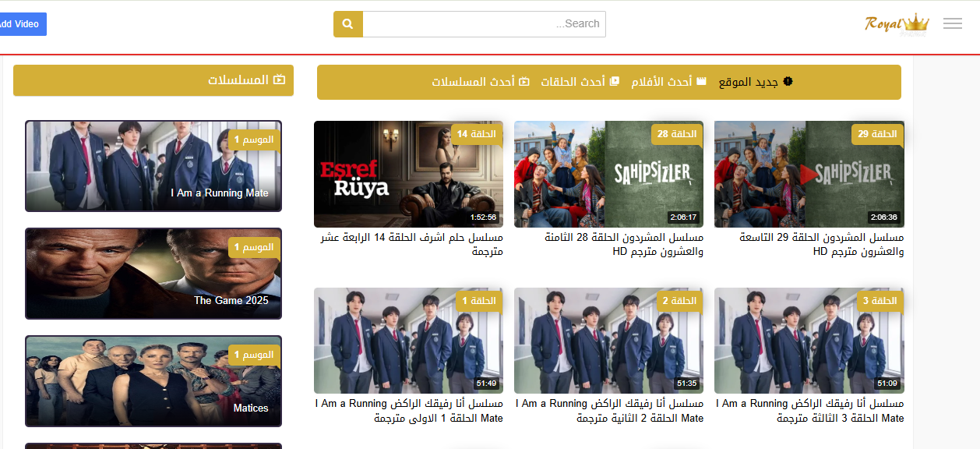Click title مسلسل حلم اشرف الحلقة 14
Screen dimensions: 980x449
click(412, 244)
